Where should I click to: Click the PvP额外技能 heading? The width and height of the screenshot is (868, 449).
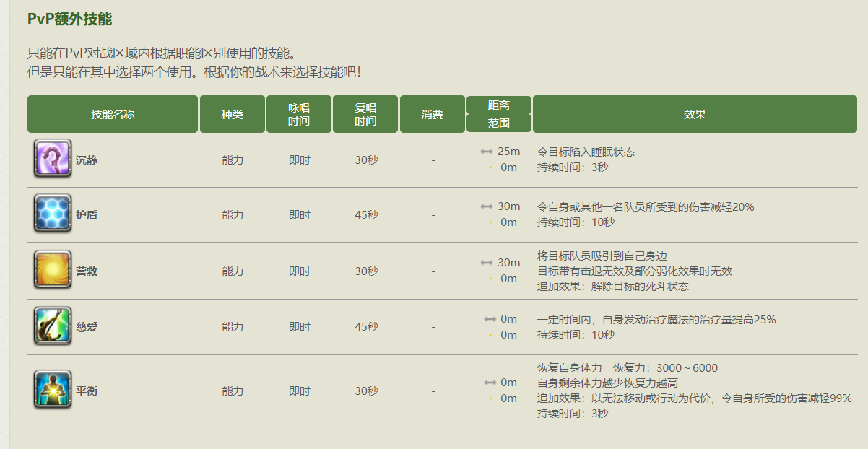tap(69, 19)
